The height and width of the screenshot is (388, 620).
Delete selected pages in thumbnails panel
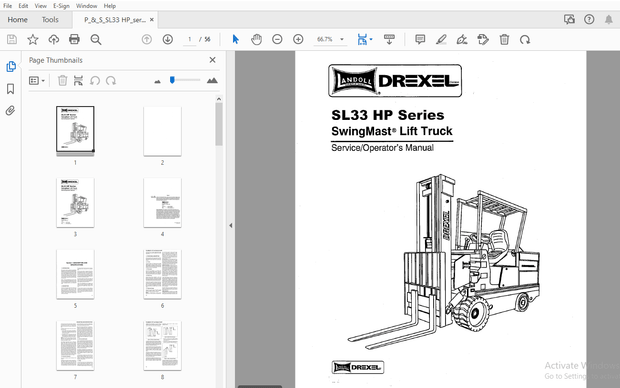point(62,81)
